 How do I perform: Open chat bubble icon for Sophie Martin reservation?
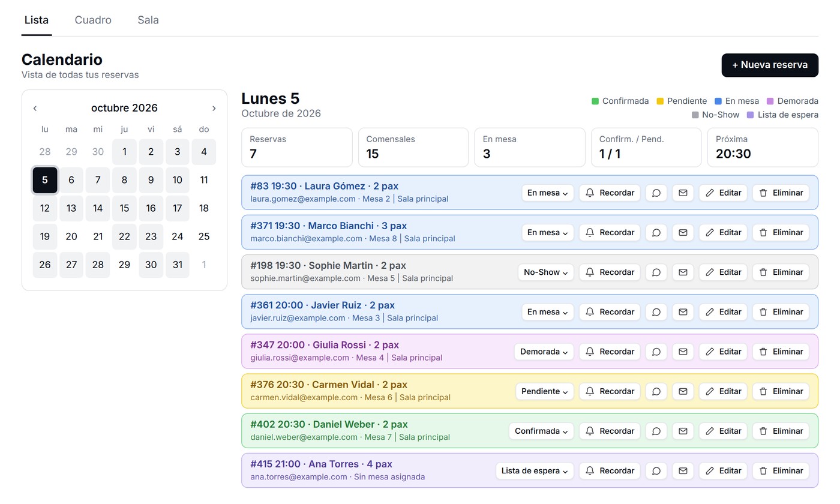coord(656,272)
